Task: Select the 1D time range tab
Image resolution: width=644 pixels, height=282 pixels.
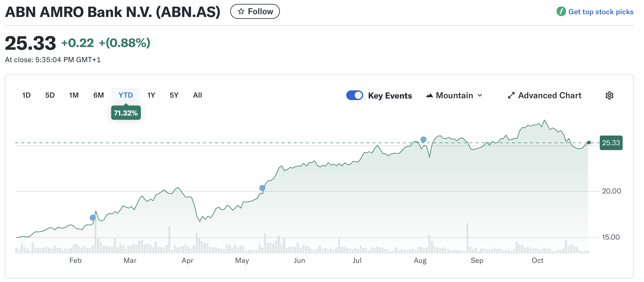Action: 26,95
